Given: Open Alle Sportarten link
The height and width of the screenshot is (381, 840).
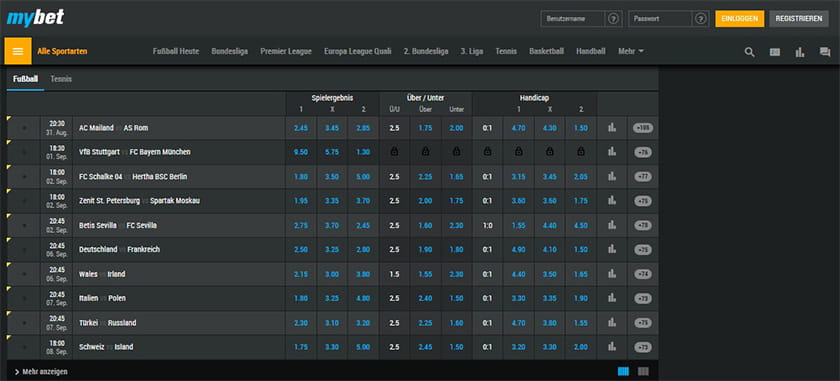Looking at the screenshot, I should (x=62, y=51).
